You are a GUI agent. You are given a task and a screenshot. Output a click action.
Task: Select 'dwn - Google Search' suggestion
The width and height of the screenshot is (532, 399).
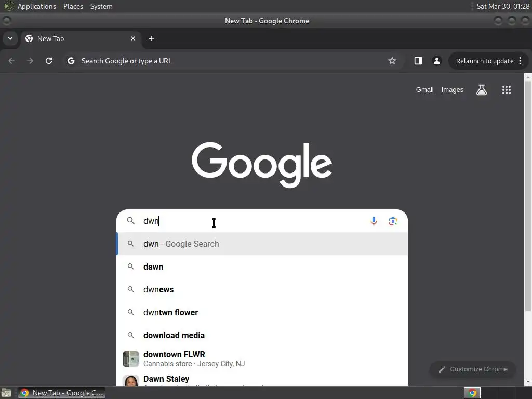point(262,244)
